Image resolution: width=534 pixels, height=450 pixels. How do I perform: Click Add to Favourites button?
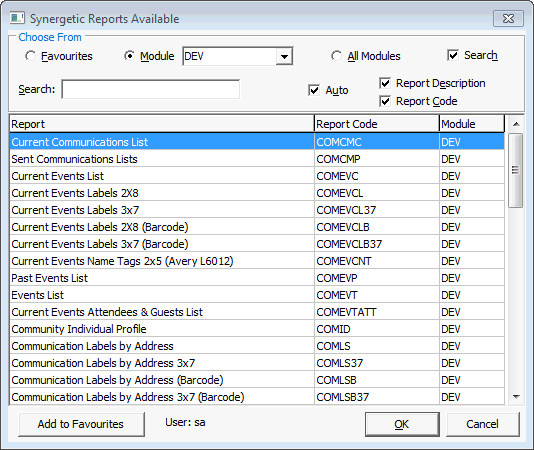[x=81, y=424]
